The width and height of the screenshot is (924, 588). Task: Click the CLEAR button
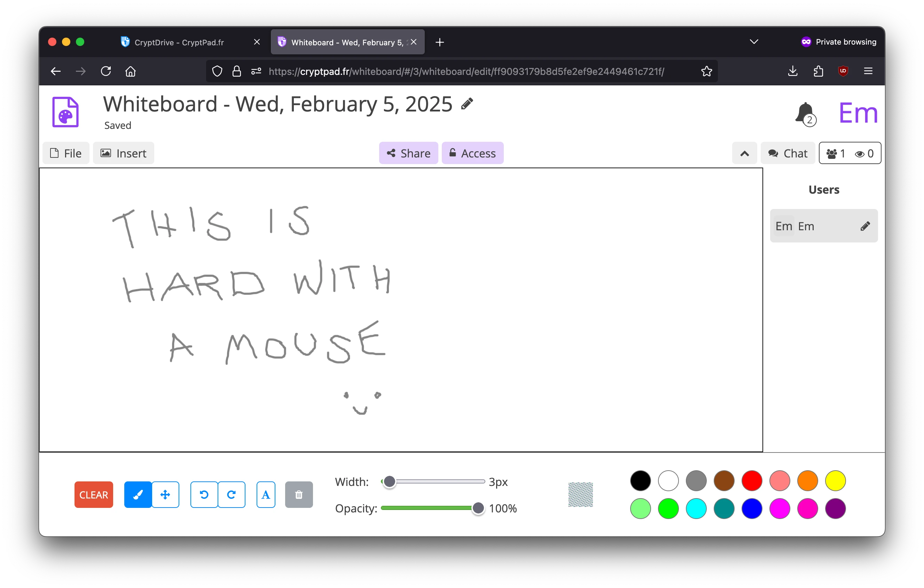[93, 494]
